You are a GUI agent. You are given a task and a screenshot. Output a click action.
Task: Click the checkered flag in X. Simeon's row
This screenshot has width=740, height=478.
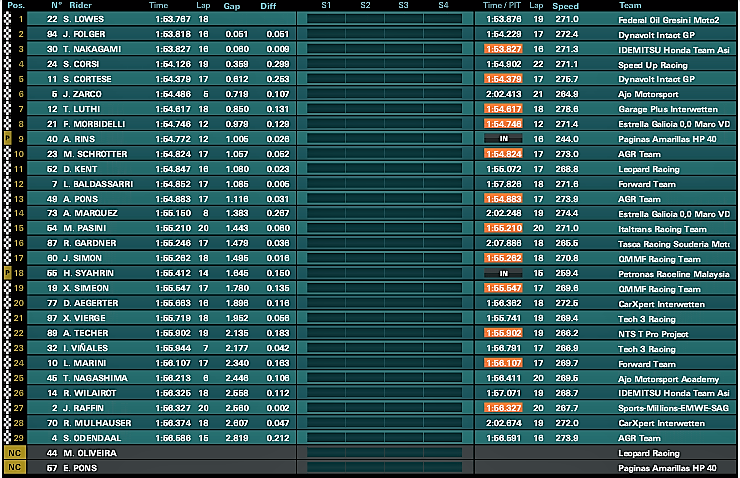pos(8,288)
